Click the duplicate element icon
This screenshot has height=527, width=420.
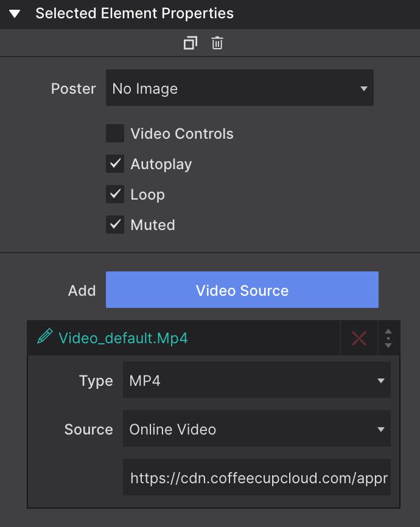click(191, 43)
